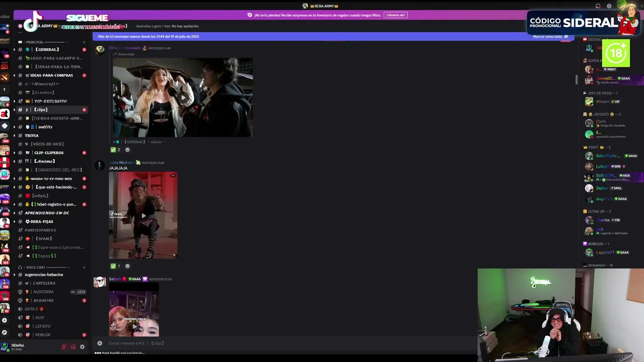This screenshot has height=362, width=644.
Task: Open Satoshi's video thumbnail
Action: [x=134, y=309]
